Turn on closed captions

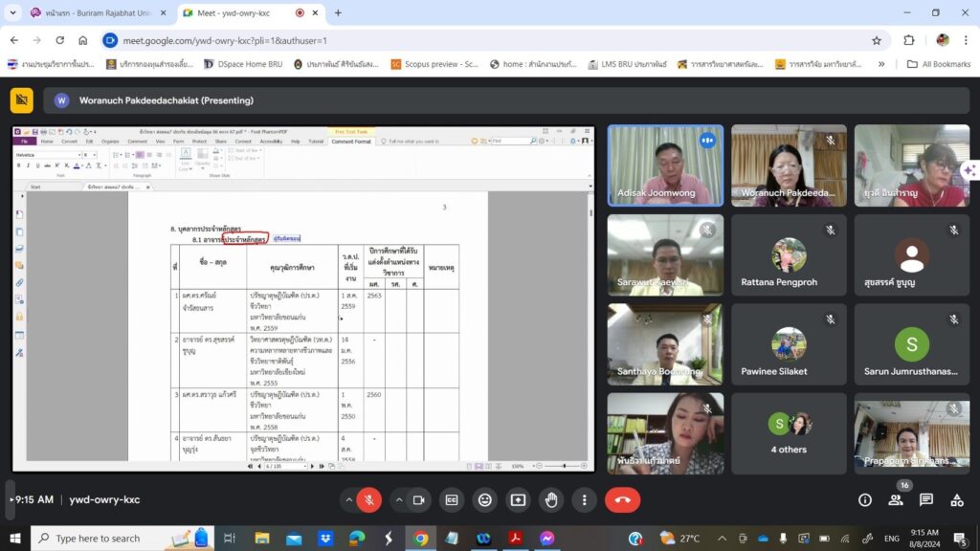452,499
